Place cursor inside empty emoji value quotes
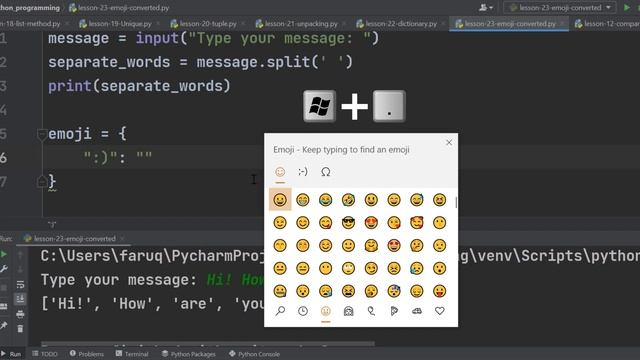640x360 pixels. click(x=144, y=157)
